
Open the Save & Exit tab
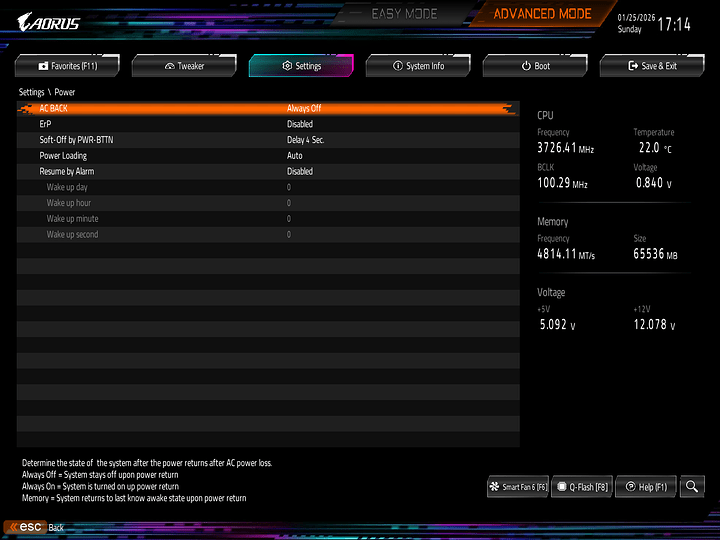pyautogui.click(x=652, y=66)
